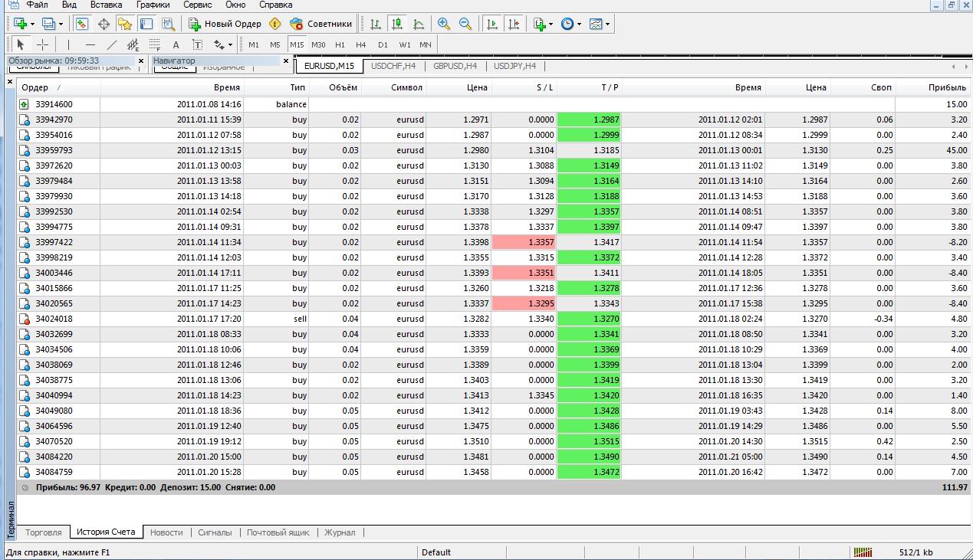
Task: Open the Журнал terminal tab
Action: [340, 532]
